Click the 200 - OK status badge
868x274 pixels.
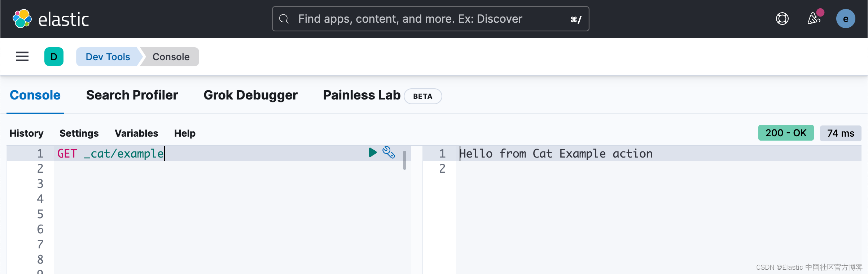coord(786,133)
